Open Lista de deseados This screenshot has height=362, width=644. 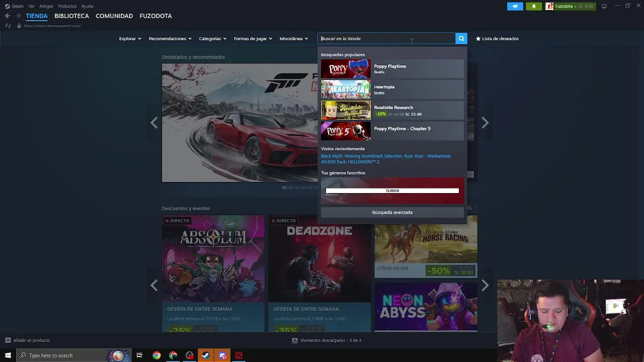coord(497,39)
